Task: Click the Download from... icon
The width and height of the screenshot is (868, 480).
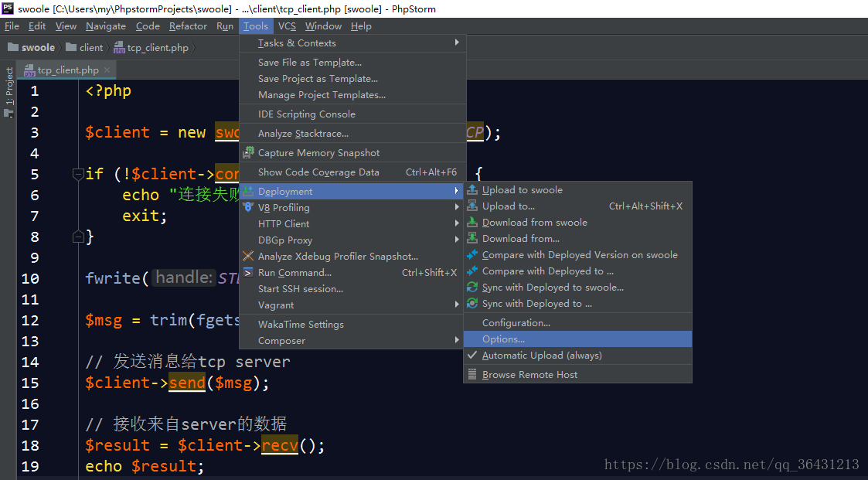Action: 472,239
